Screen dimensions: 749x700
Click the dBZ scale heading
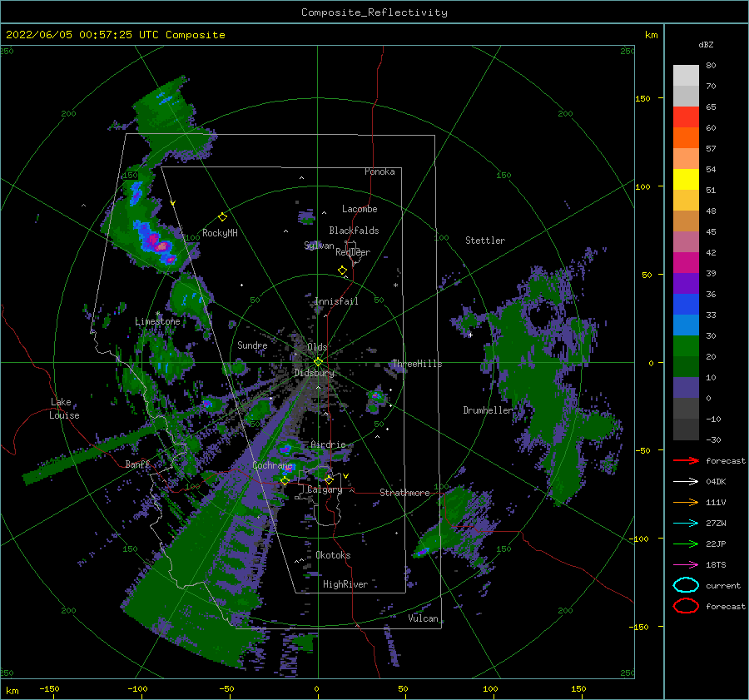(706, 44)
